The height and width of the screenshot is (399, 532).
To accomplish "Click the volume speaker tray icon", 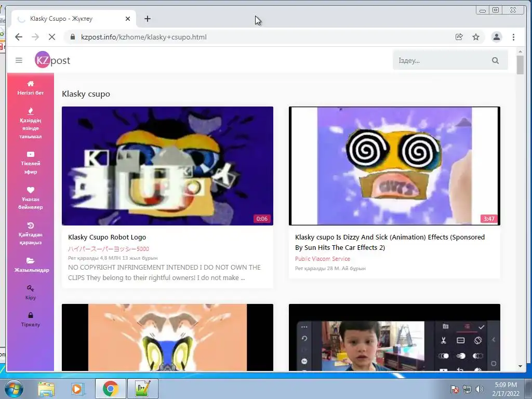I will [x=479, y=389].
